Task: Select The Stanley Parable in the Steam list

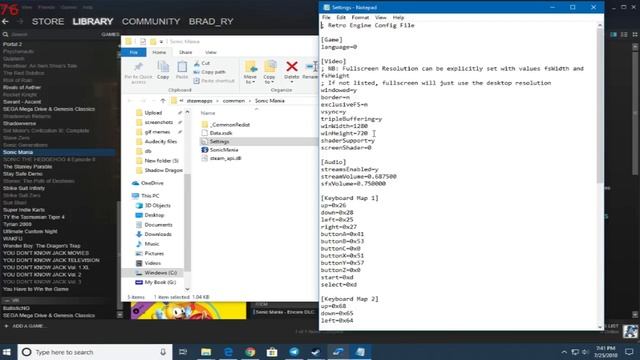Action: pos(27,167)
